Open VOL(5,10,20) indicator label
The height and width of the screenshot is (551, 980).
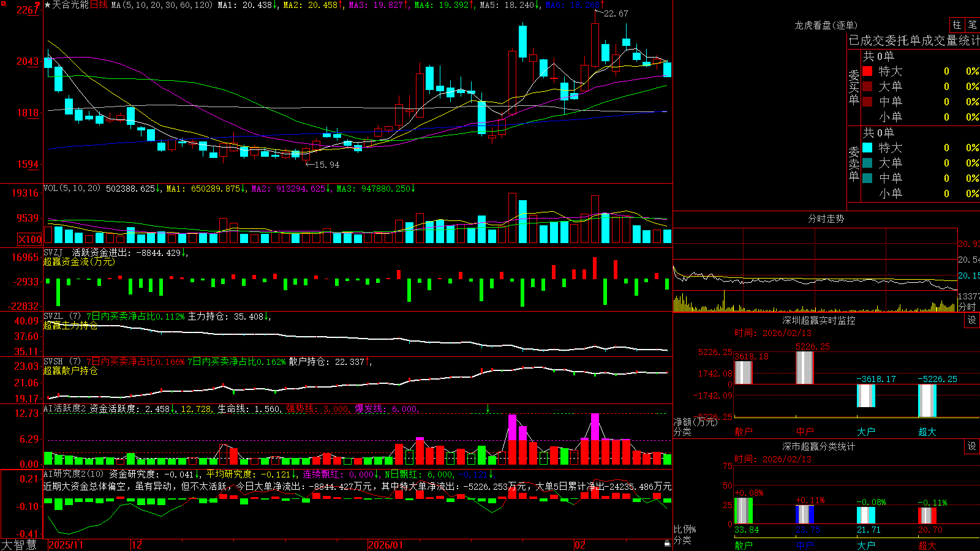[72, 189]
